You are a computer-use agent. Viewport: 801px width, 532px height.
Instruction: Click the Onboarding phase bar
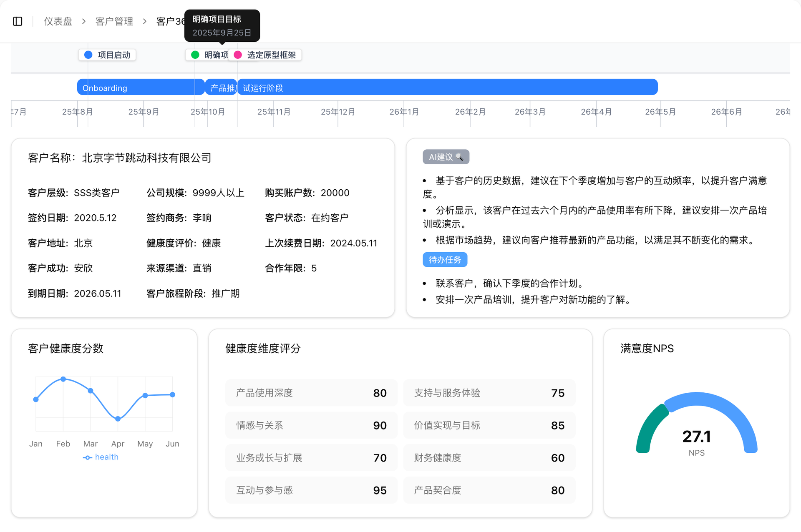[x=138, y=88]
